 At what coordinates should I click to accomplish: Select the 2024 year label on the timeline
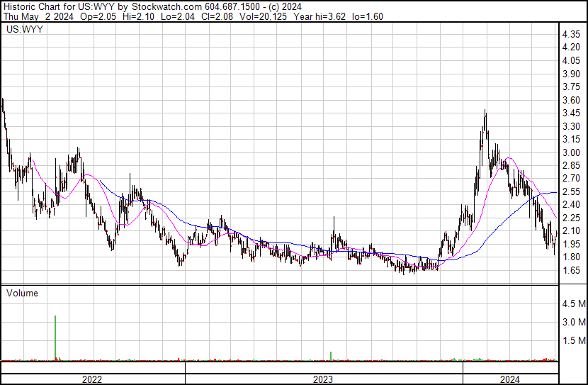click(510, 379)
